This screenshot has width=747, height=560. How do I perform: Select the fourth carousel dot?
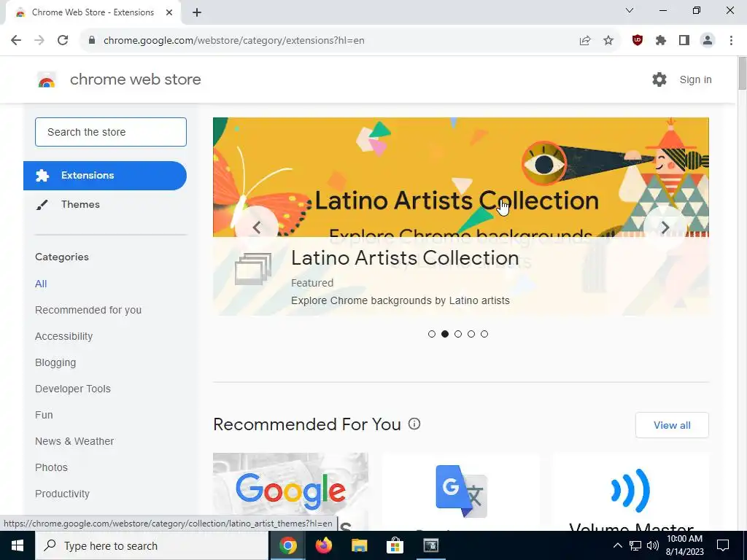click(471, 334)
